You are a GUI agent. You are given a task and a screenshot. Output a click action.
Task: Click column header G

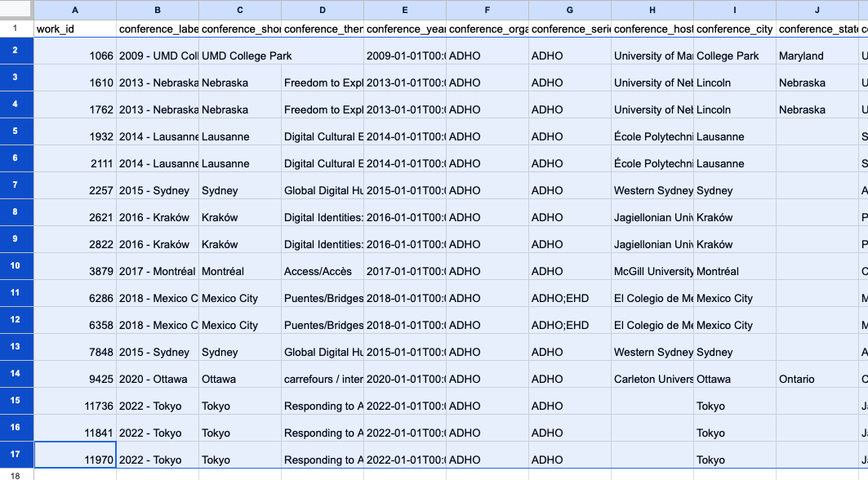tap(570, 10)
